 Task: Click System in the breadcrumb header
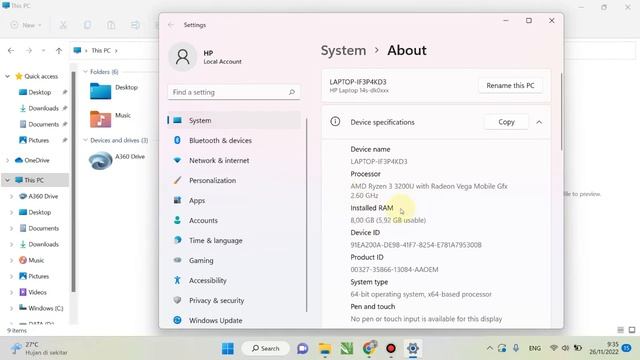coord(343,51)
